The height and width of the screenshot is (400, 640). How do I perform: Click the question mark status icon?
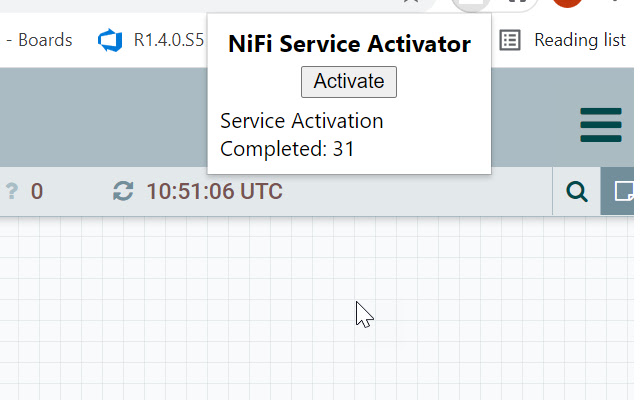point(12,191)
